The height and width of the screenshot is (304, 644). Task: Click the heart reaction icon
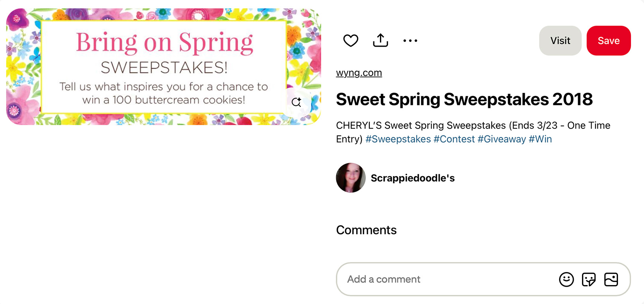350,40
